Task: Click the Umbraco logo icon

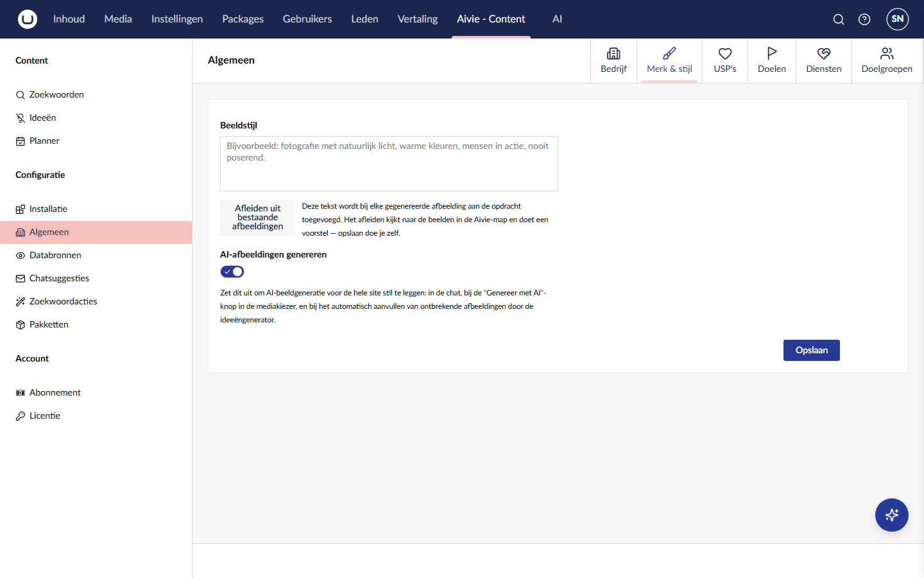Action: (x=28, y=19)
